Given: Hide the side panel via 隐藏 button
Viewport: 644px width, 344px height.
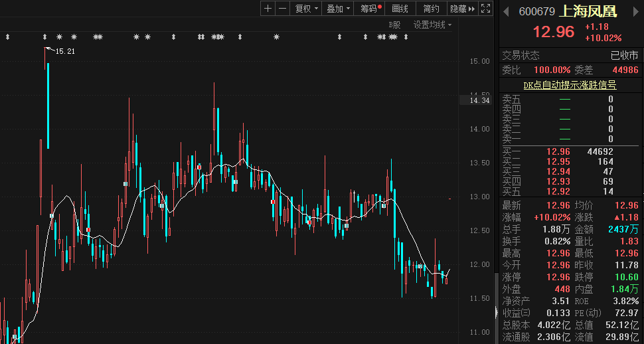Looking at the screenshot, I should 462,9.
